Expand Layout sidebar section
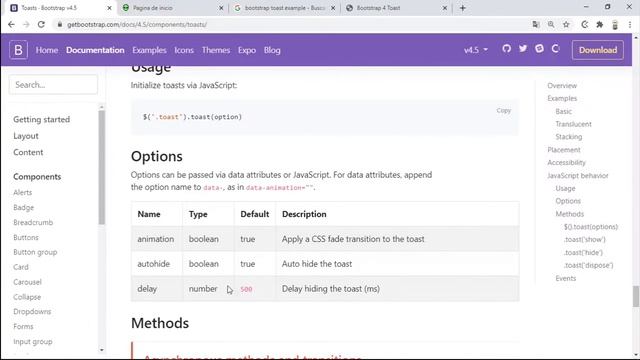 click(26, 136)
